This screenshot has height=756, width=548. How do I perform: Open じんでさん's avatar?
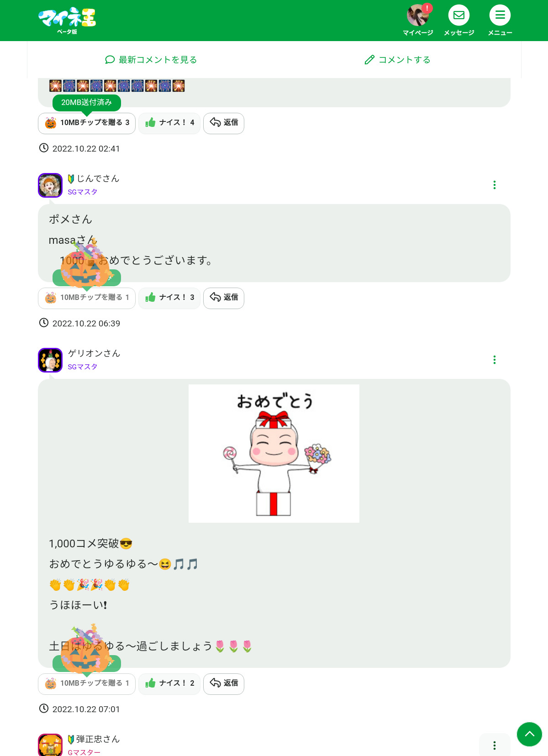click(x=50, y=185)
